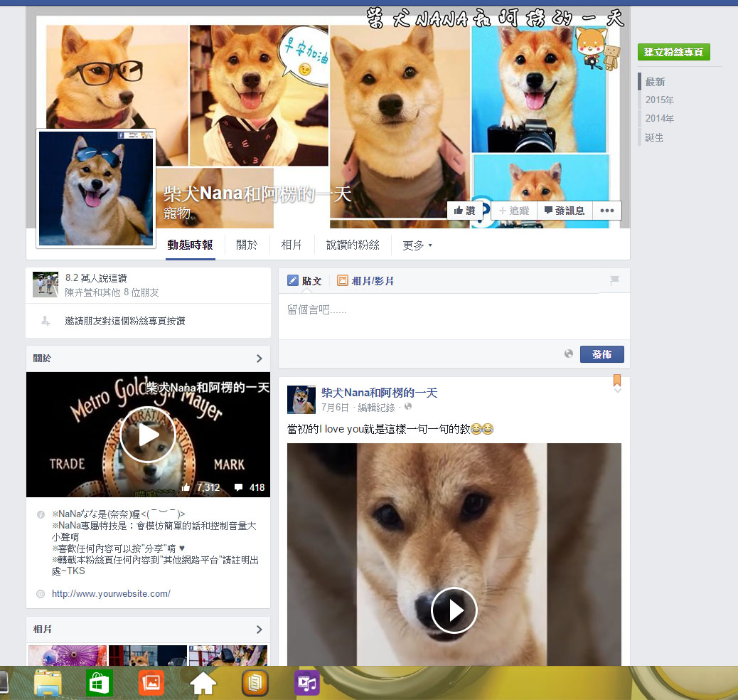The image size is (738, 700).
Task: Click the flag icon in post composer
Action: (x=614, y=281)
